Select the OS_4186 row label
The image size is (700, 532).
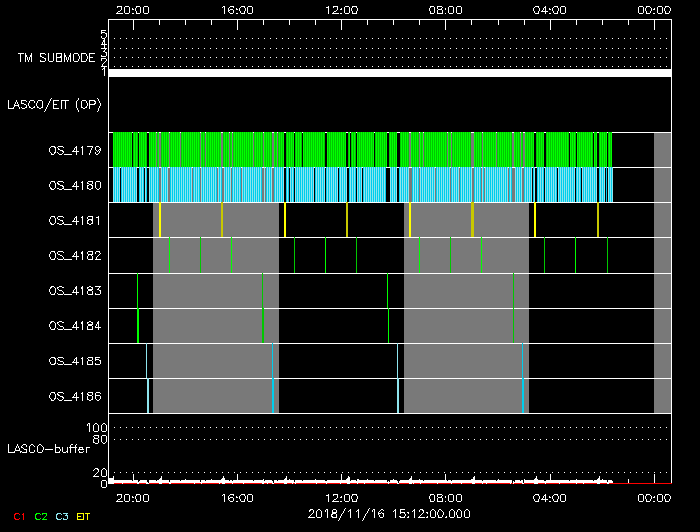click(x=75, y=396)
